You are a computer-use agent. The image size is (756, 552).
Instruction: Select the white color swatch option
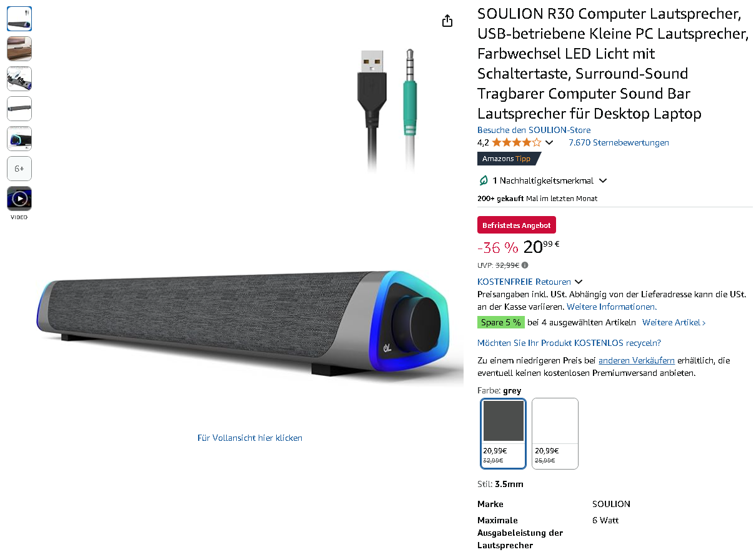tap(555, 433)
